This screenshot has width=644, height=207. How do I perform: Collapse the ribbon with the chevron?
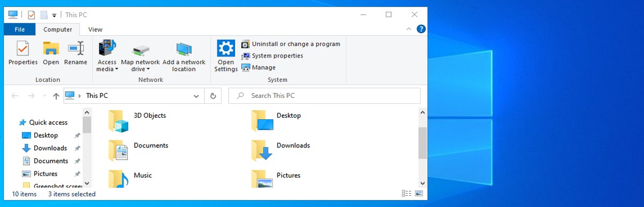click(409, 29)
